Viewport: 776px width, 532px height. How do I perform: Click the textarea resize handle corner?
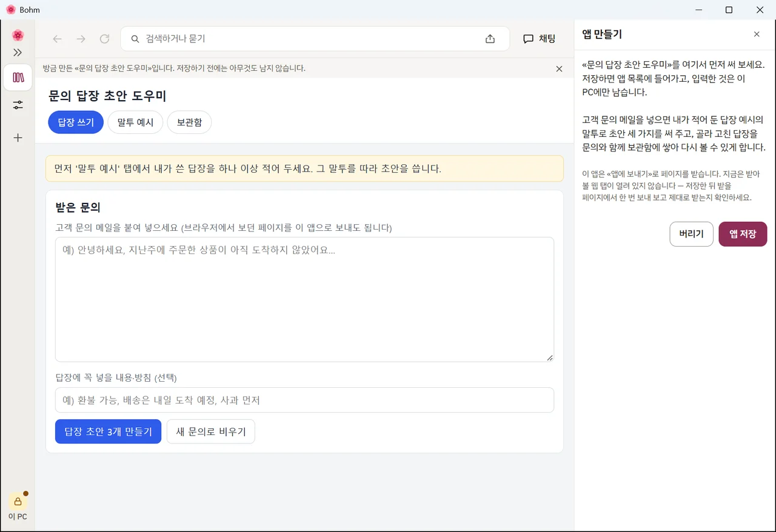(550, 357)
